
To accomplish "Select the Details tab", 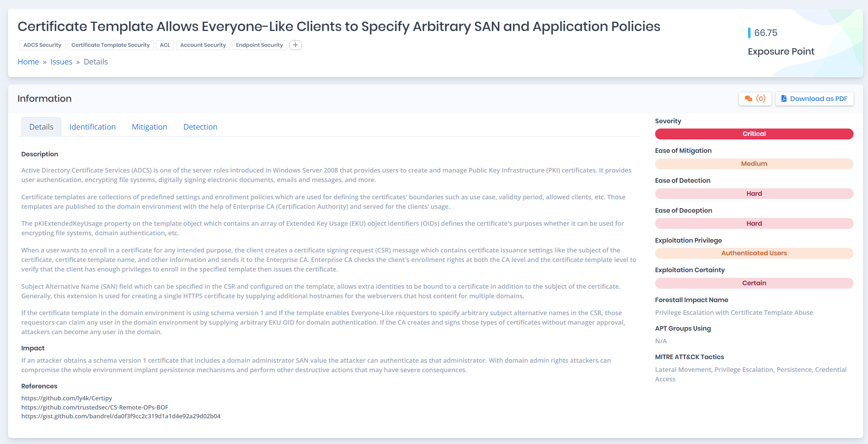I will click(x=41, y=127).
